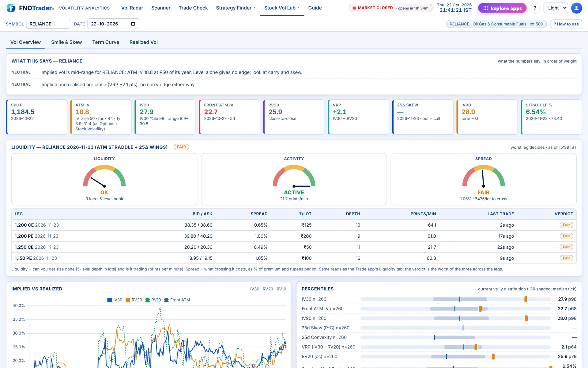Select the Vol Overview tab
Screen dimensions: 588x368
pyautogui.click(x=25, y=42)
